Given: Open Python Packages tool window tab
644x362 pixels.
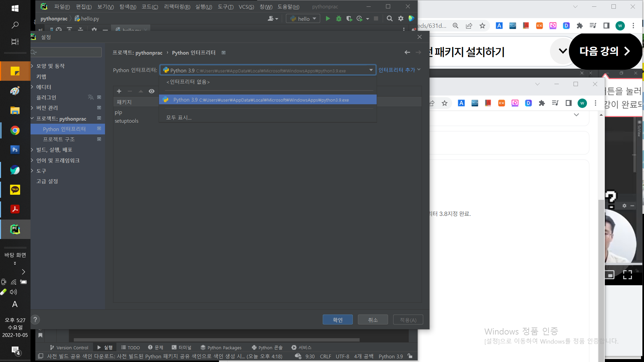Looking at the screenshot, I should [x=221, y=348].
